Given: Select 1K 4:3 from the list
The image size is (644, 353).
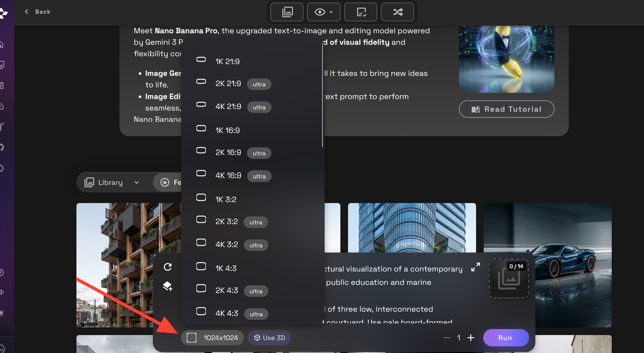Looking at the screenshot, I should click(x=253, y=268).
